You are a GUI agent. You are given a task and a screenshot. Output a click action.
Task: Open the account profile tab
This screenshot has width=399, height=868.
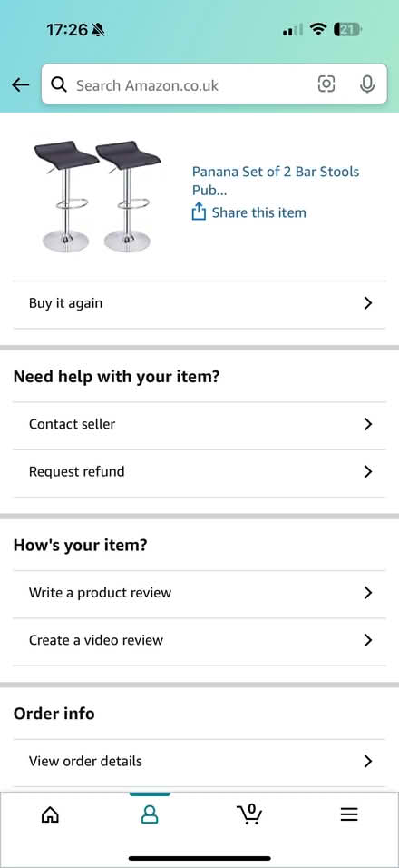[x=150, y=814]
